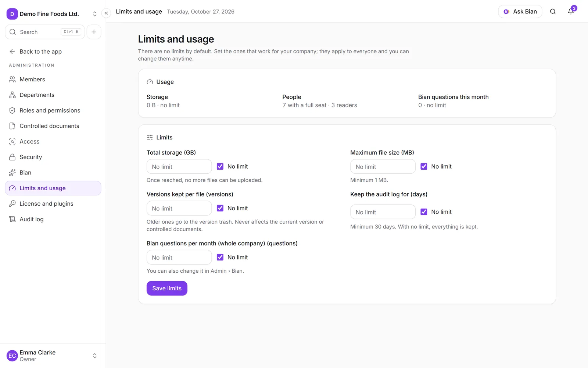Uncheck No limit for Maximum file size
Image resolution: width=588 pixels, height=368 pixels.
pos(424,166)
